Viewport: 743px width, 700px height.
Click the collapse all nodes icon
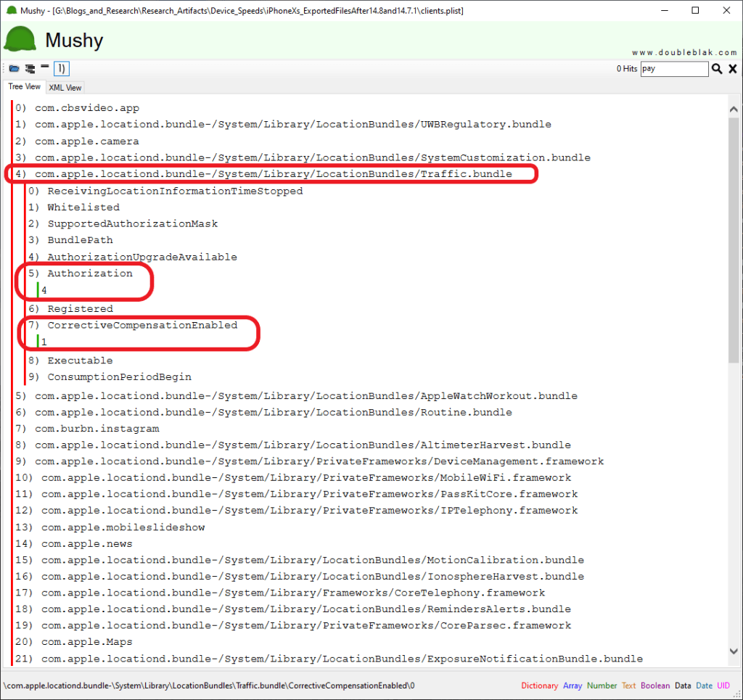45,68
